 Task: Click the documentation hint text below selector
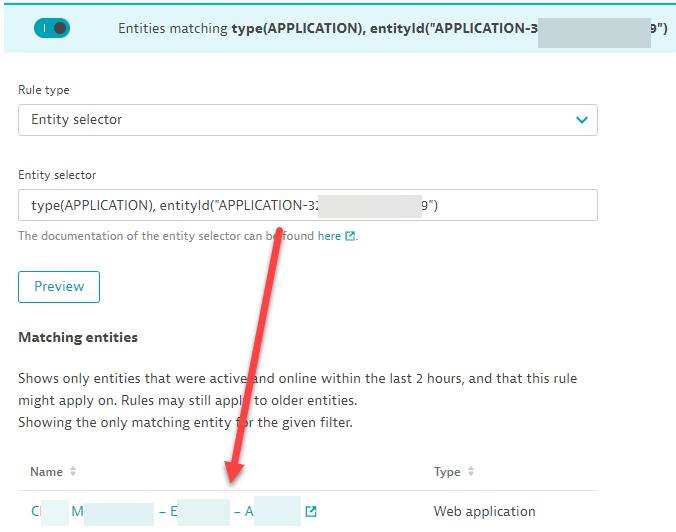tap(160, 236)
